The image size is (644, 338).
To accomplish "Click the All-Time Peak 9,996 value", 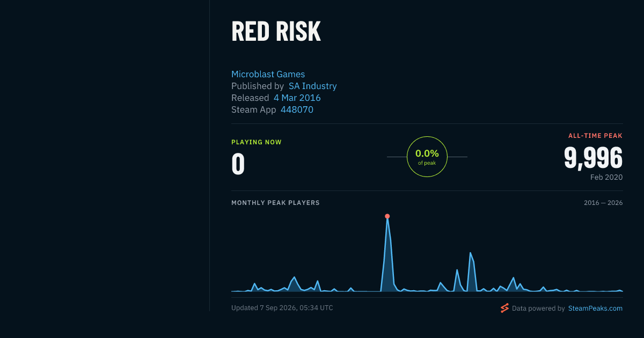I will click(593, 158).
